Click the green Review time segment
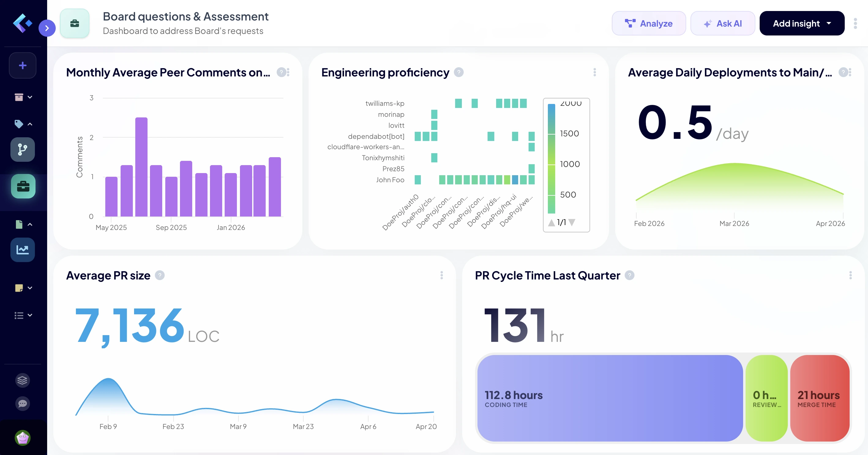Screen dimensions: 868x455 [767, 398]
